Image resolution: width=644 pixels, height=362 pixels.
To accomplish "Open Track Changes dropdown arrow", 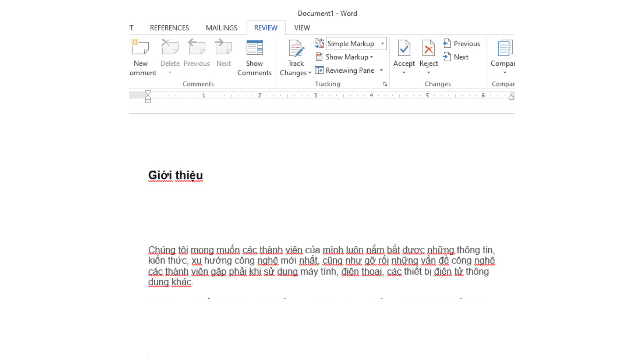I will (x=310, y=73).
